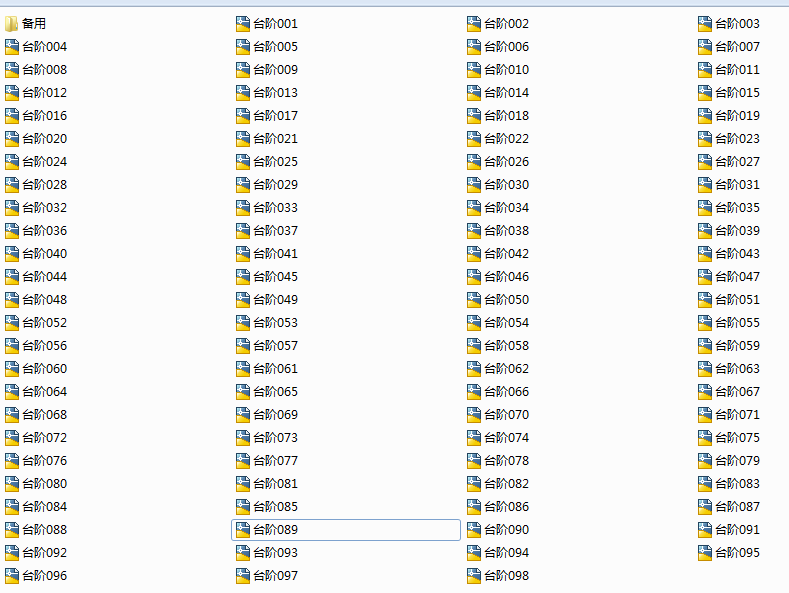The height and width of the screenshot is (593, 789).
Task: Click the icon next to 台阶004
Action: (x=12, y=47)
